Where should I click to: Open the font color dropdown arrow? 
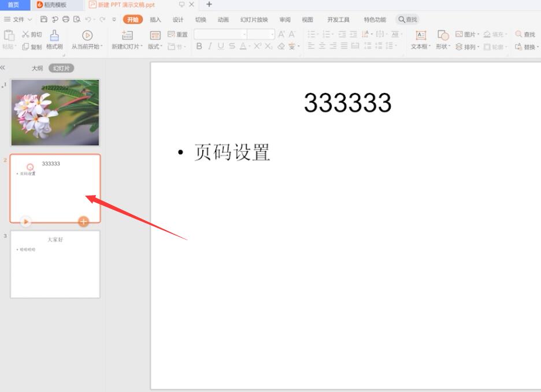pyautogui.click(x=249, y=46)
